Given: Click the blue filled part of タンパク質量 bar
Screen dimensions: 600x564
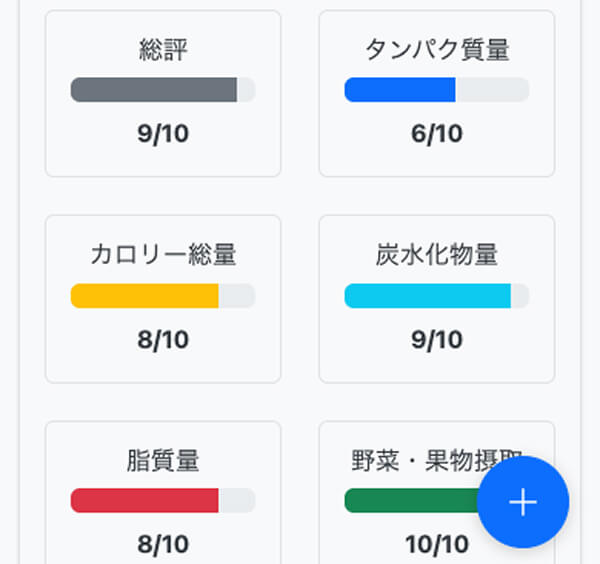Looking at the screenshot, I should (x=400, y=90).
